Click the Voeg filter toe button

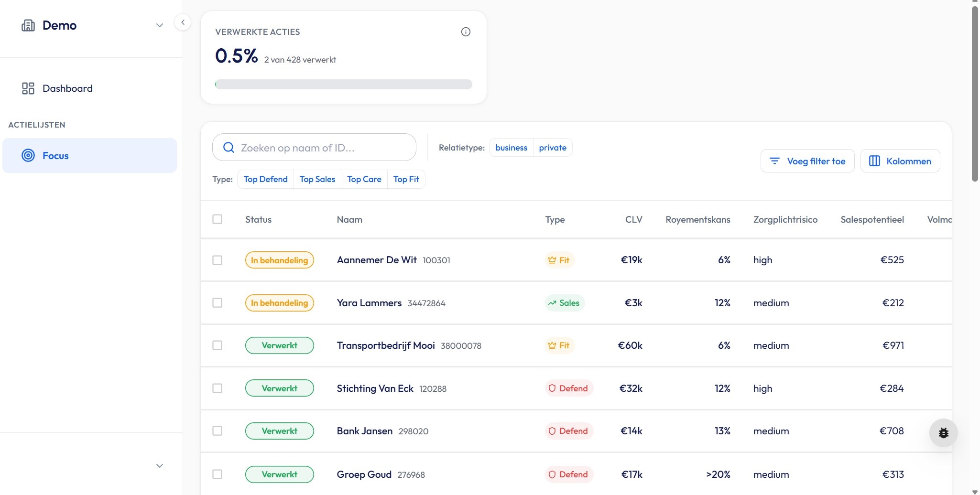tap(807, 161)
